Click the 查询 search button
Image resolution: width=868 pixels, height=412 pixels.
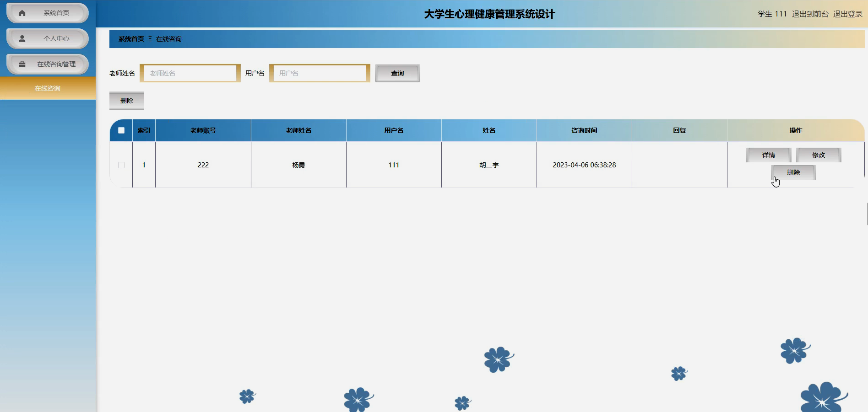(x=397, y=73)
